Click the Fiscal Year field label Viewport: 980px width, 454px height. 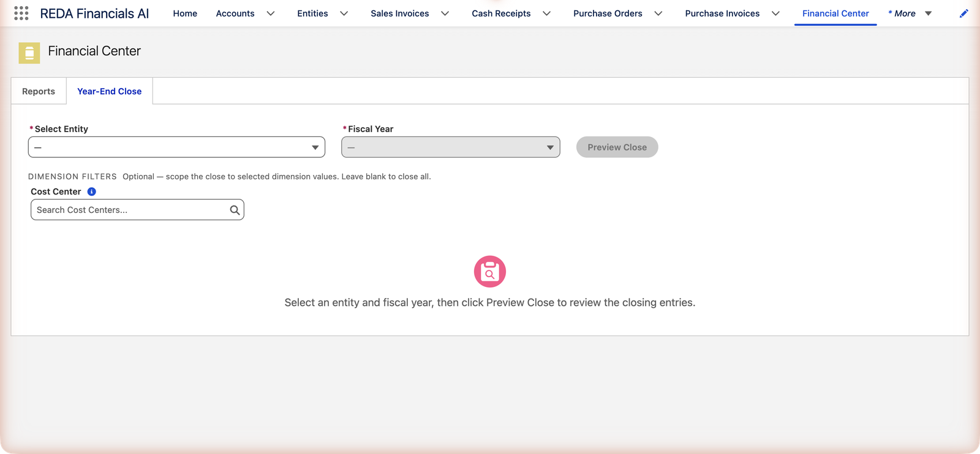pos(371,129)
